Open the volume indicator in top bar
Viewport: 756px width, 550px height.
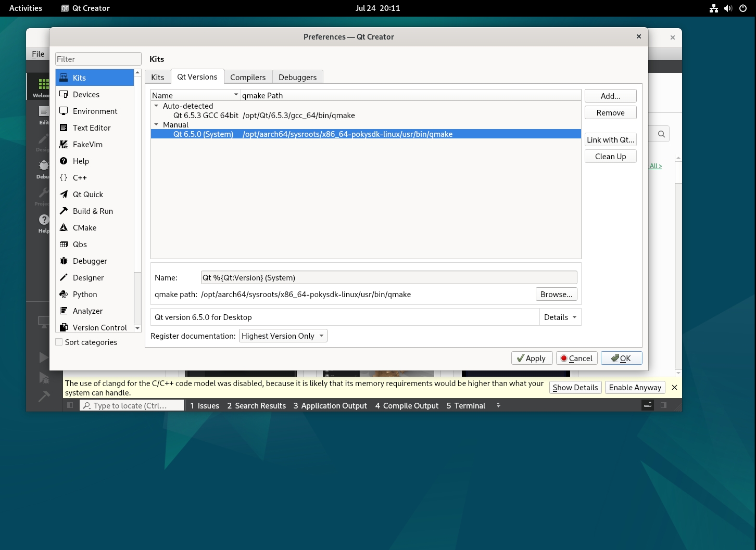click(728, 8)
